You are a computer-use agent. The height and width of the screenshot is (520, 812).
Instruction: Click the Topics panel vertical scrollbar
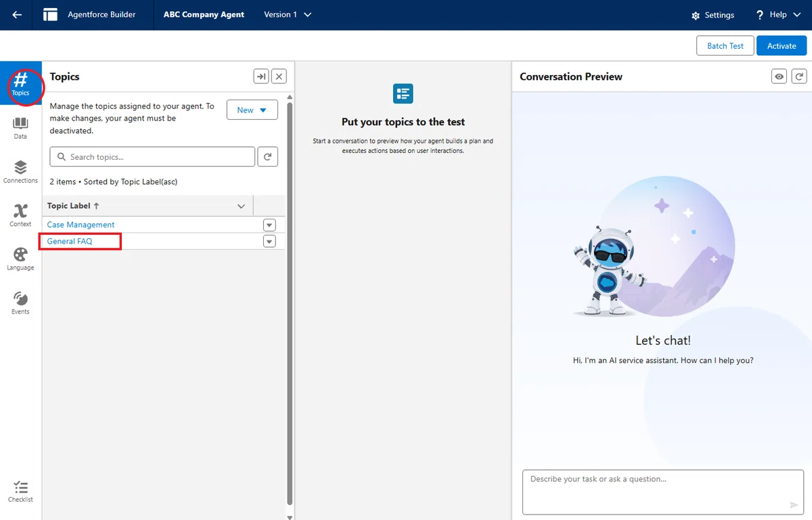290,303
